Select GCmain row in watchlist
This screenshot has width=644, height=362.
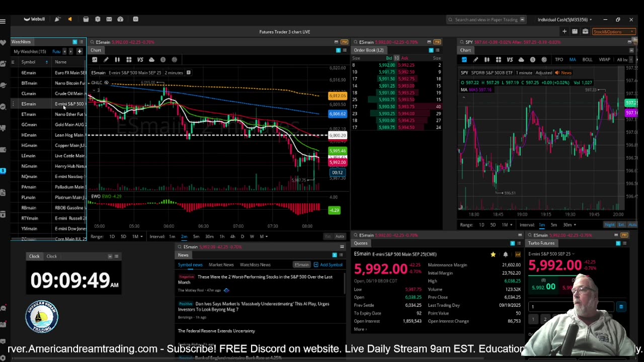(x=48, y=125)
